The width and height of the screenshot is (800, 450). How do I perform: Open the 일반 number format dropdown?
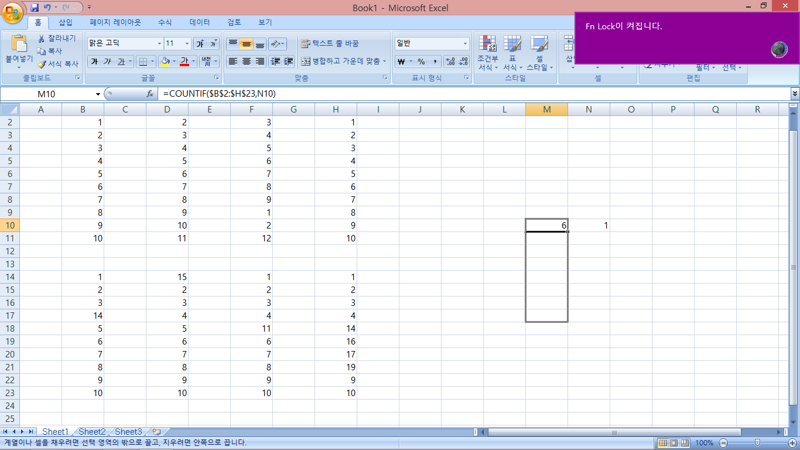(x=465, y=44)
